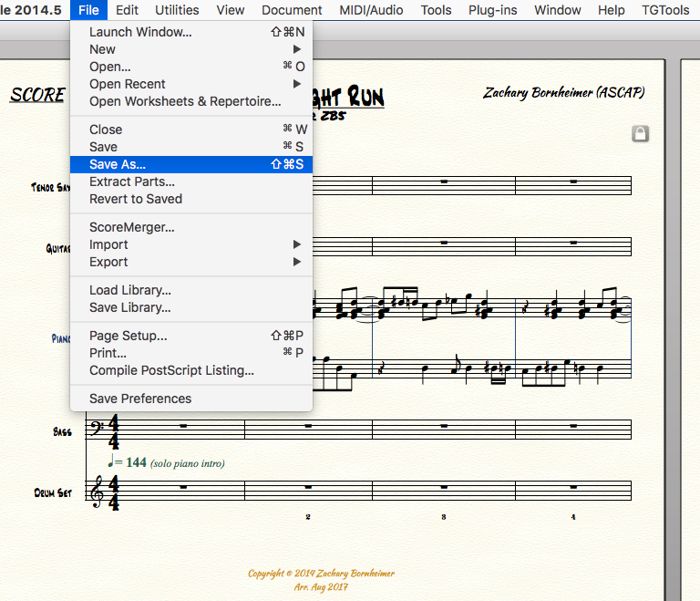Screen dimensions: 700x601
Task: Choose Load Library… option
Action: 130,290
